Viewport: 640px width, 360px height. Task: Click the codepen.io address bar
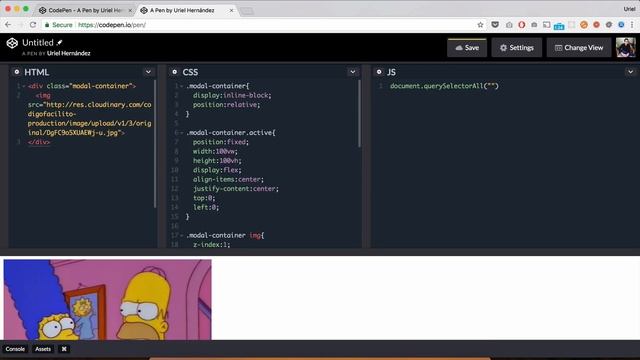(261, 25)
